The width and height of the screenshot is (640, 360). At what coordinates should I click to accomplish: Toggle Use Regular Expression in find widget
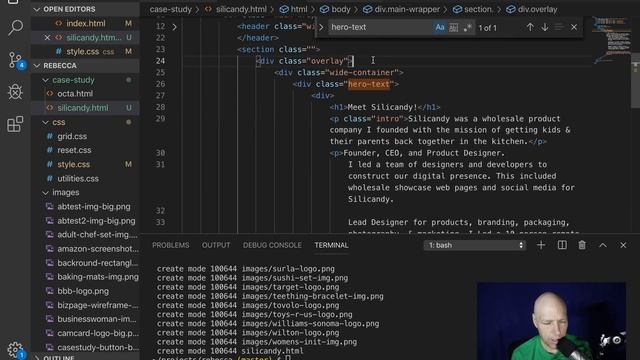coord(467,27)
